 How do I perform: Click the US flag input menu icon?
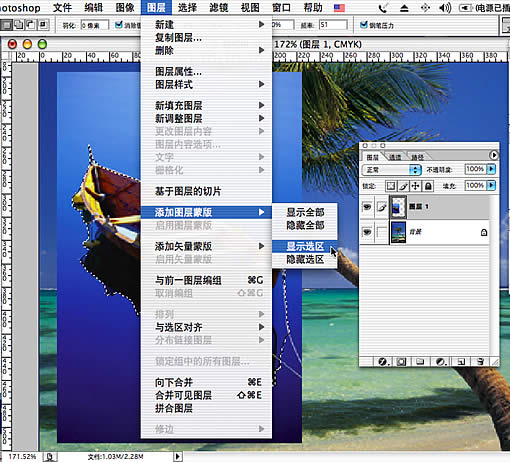click(339, 7)
